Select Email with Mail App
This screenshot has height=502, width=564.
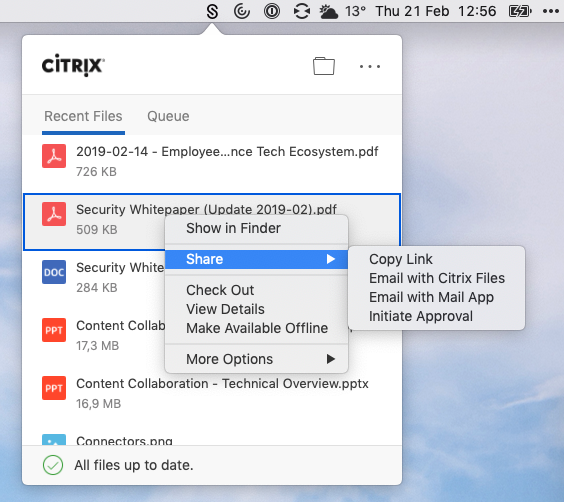tap(436, 297)
